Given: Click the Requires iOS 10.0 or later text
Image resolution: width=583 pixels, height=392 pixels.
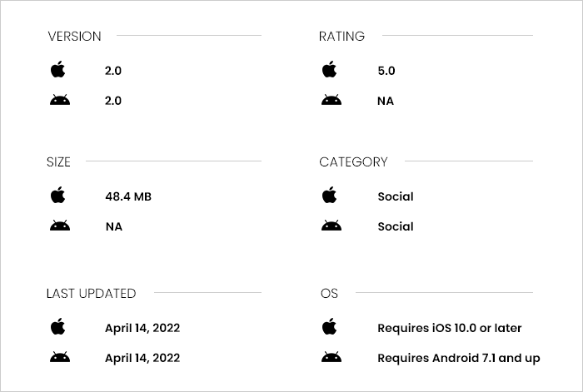Looking at the screenshot, I should click(450, 328).
